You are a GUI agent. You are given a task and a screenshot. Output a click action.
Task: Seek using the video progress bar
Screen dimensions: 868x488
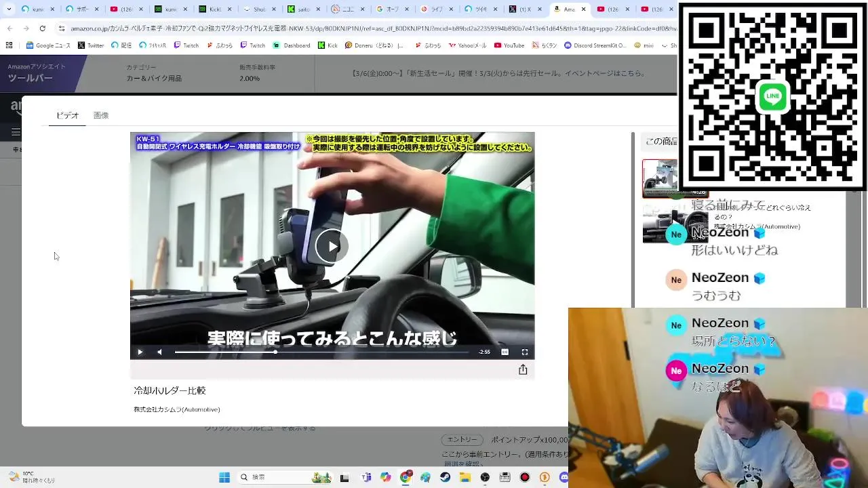click(x=321, y=352)
